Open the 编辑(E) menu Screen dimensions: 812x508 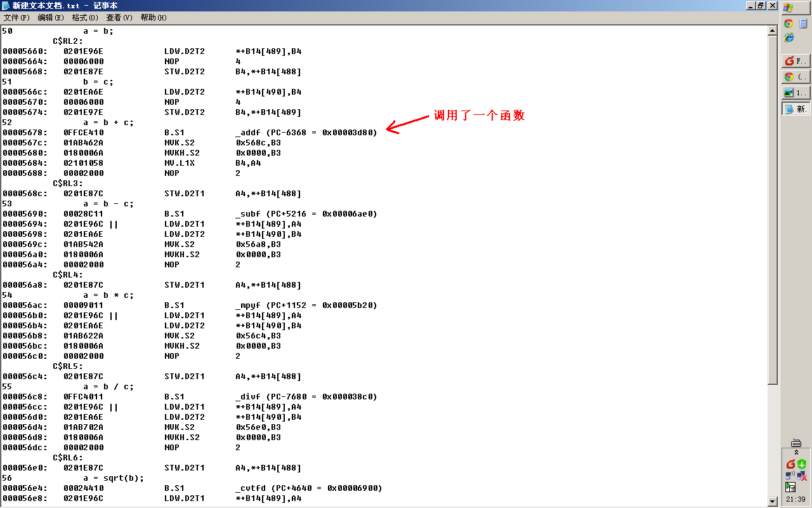(x=51, y=18)
